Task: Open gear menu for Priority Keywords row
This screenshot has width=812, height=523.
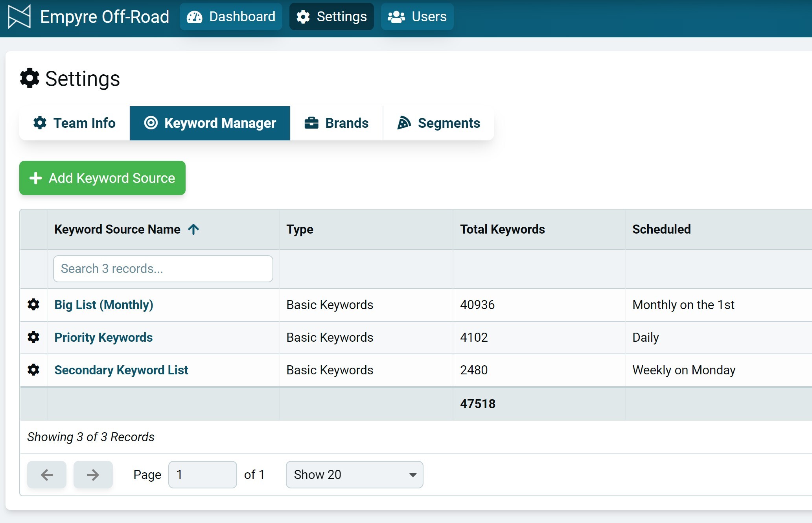Action: (33, 337)
